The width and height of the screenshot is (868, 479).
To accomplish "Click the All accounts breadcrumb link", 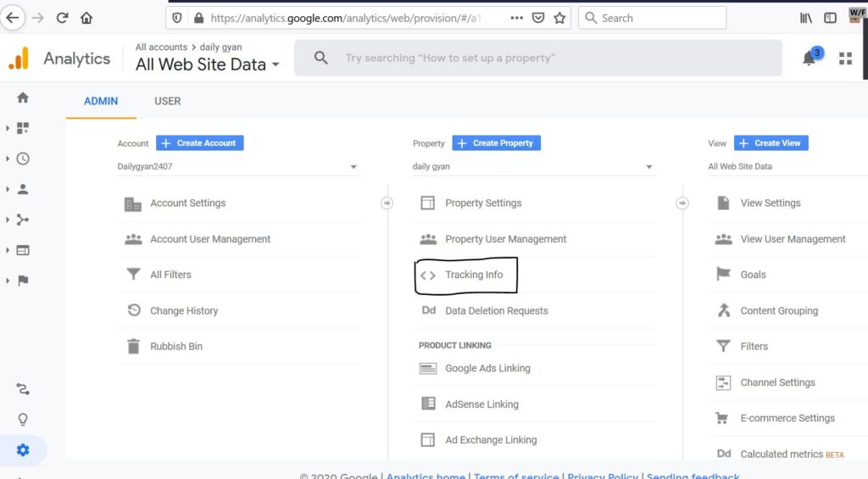I will click(161, 47).
